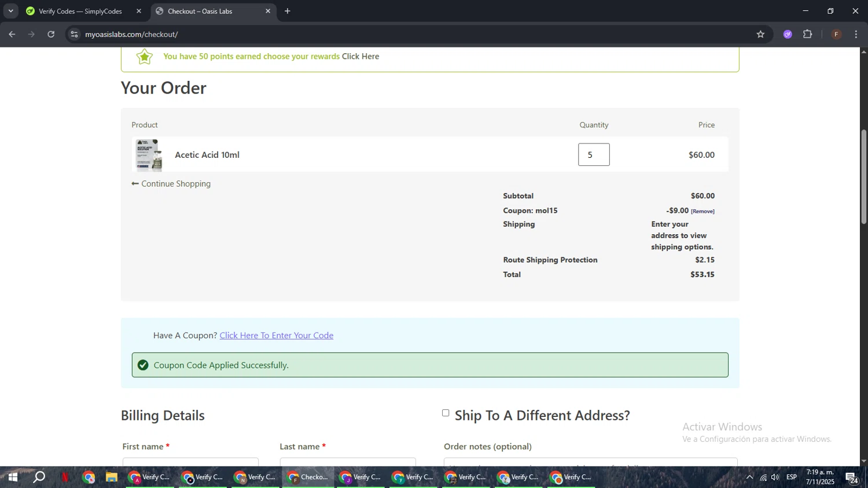Switch to Verify C... window with A badge
This screenshot has height=488, width=868.
(x=150, y=478)
